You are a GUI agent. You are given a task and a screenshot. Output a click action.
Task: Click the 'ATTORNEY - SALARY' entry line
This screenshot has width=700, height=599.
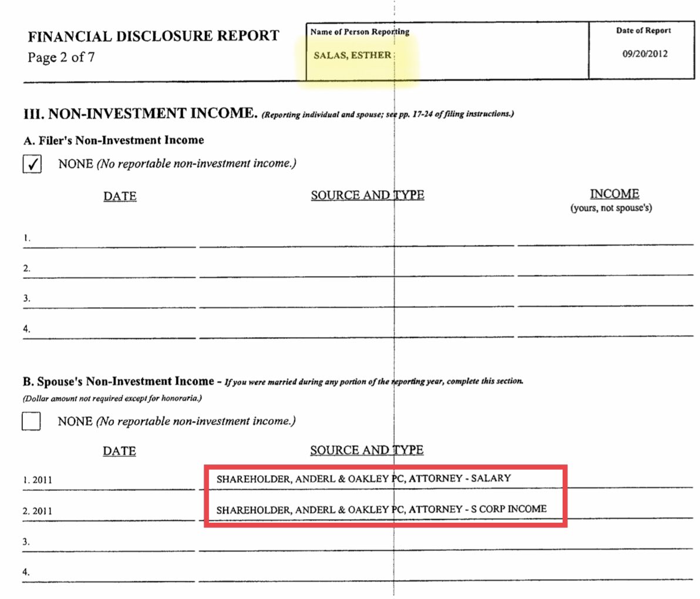[364, 479]
